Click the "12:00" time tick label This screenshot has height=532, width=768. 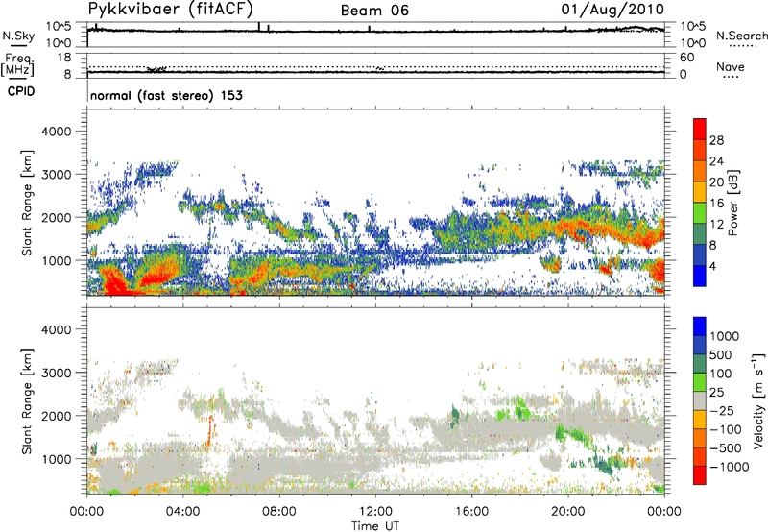375,512
